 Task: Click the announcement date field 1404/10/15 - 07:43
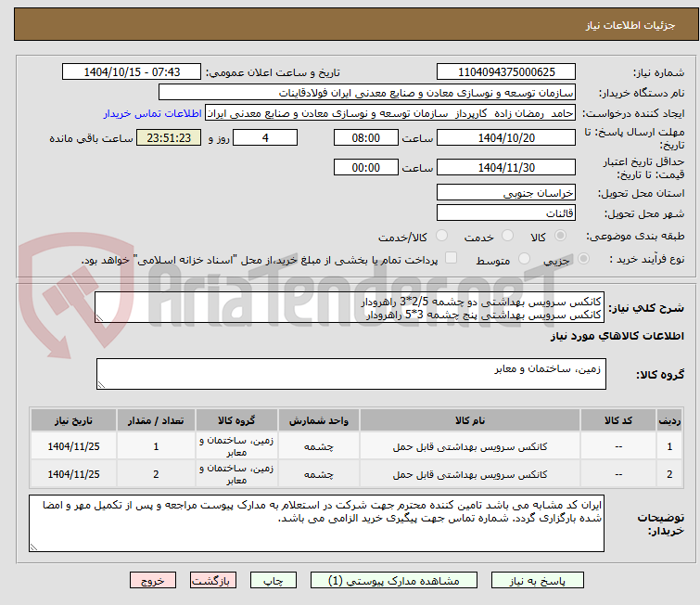(132, 72)
